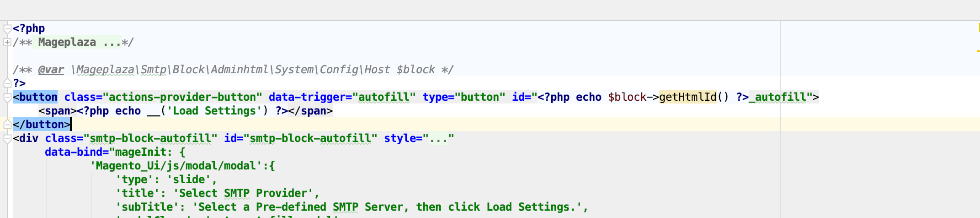Click the actions-provider-button class value
This screenshot has height=218, width=980.
click(x=182, y=97)
